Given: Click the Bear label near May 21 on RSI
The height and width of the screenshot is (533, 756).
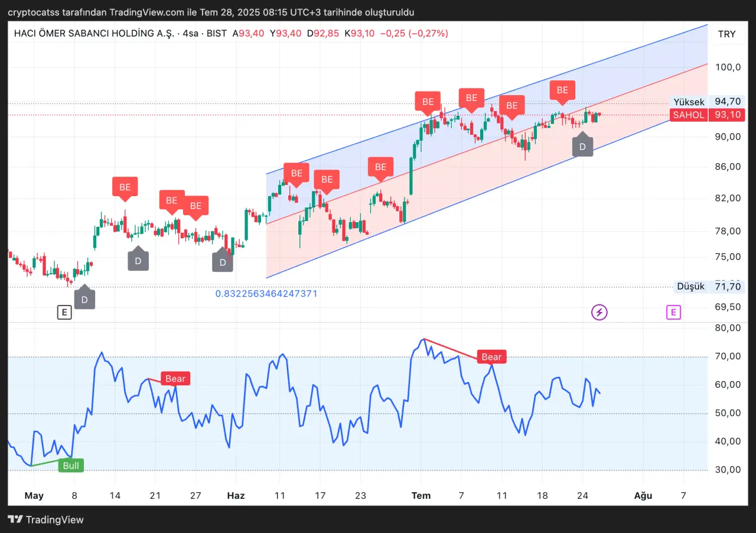Looking at the screenshot, I should 175,379.
